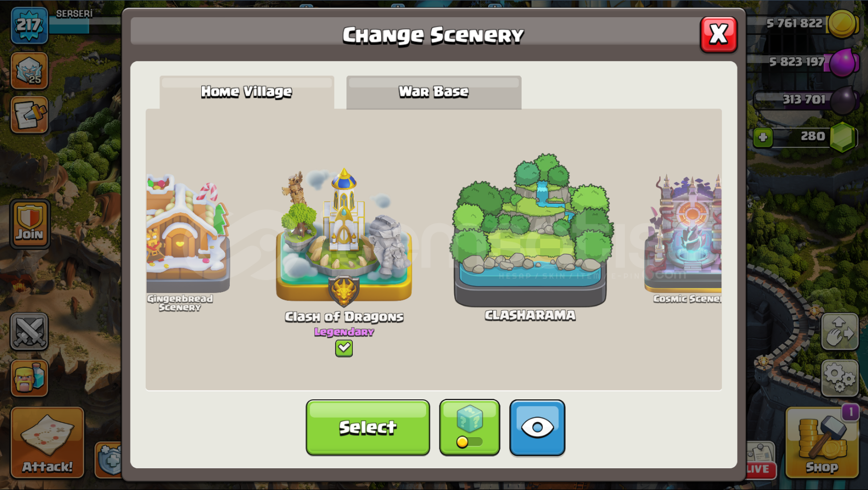Open the barbarian army potion icon
Image resolution: width=868 pixels, height=490 pixels.
click(x=30, y=378)
